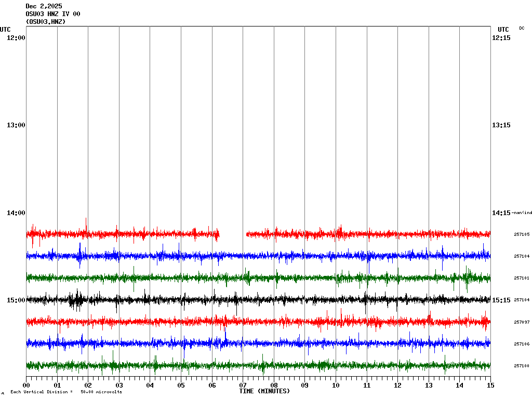This screenshot has height=399, width=532.
Task: Select the 257101 value on the right
Action: [x=521, y=278]
